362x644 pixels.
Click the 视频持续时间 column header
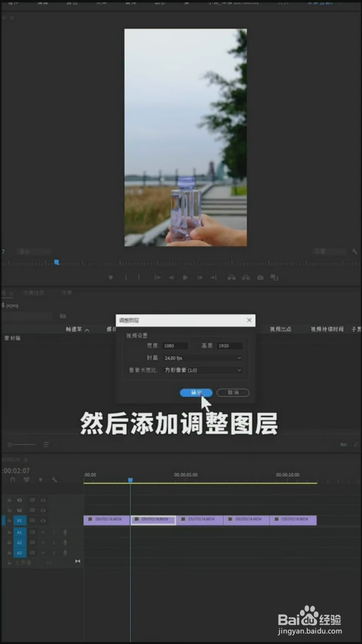[327, 329]
